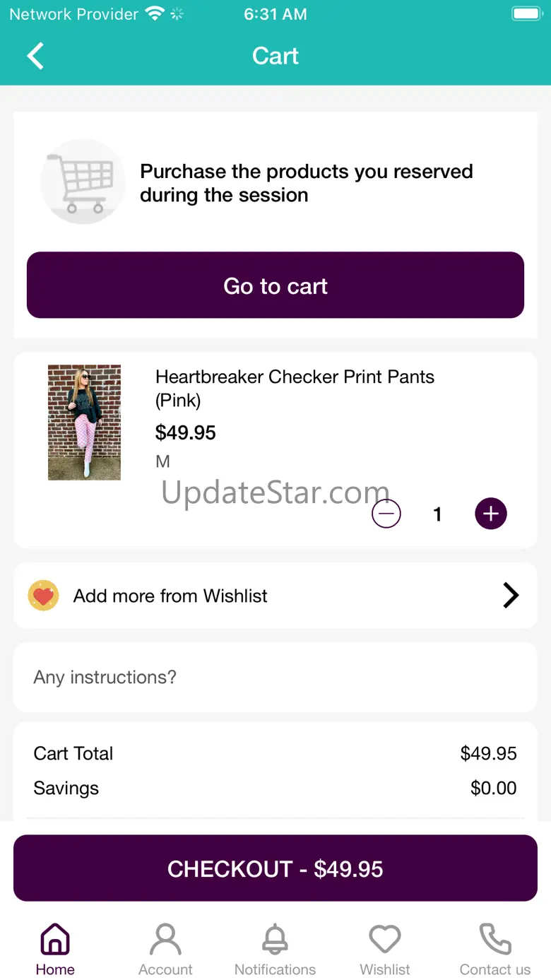The image size is (551, 980).
Task: Go to the Home tab
Action: [55, 949]
